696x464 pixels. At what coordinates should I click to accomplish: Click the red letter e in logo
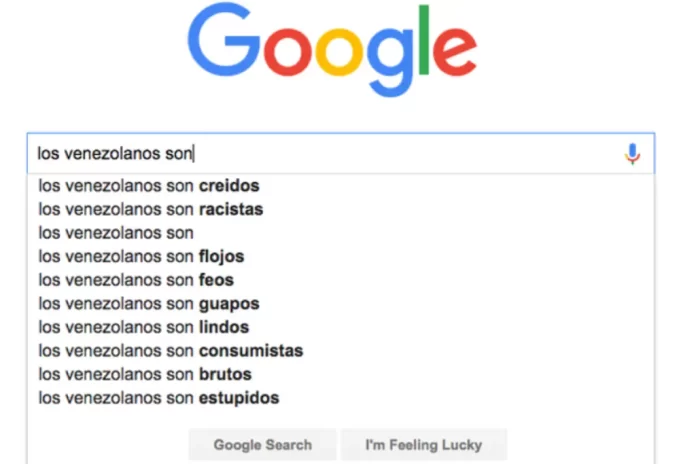coord(455,52)
